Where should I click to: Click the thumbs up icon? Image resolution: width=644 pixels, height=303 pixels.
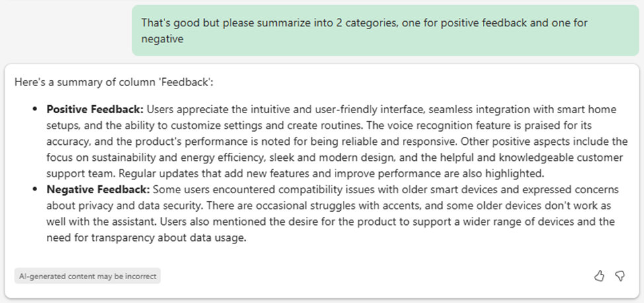point(599,276)
